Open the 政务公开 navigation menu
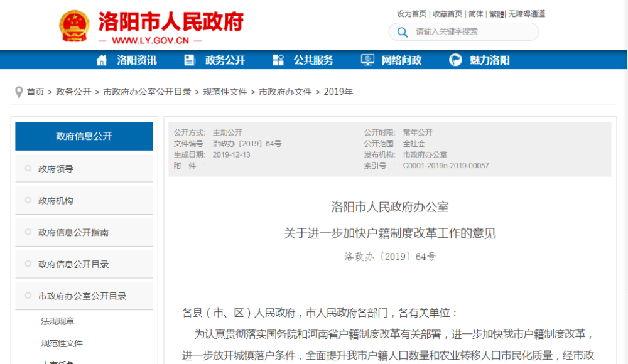The image size is (628, 364). pos(225,60)
